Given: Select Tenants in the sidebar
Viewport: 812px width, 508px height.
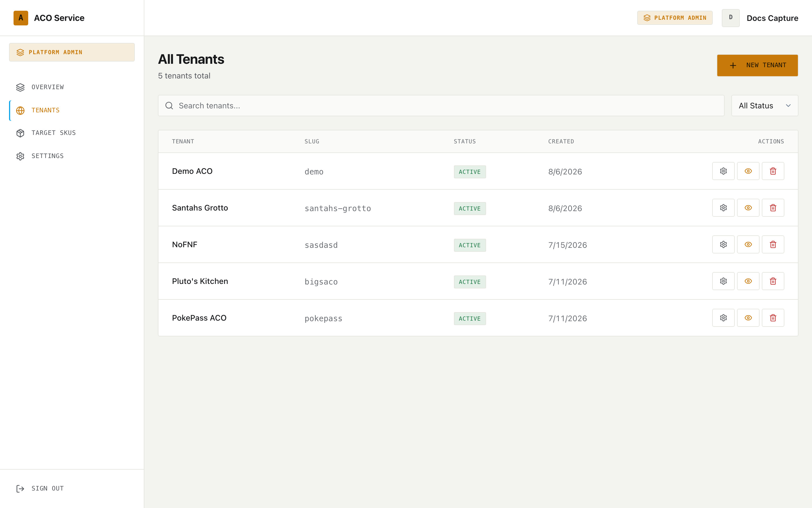Looking at the screenshot, I should coord(72,110).
